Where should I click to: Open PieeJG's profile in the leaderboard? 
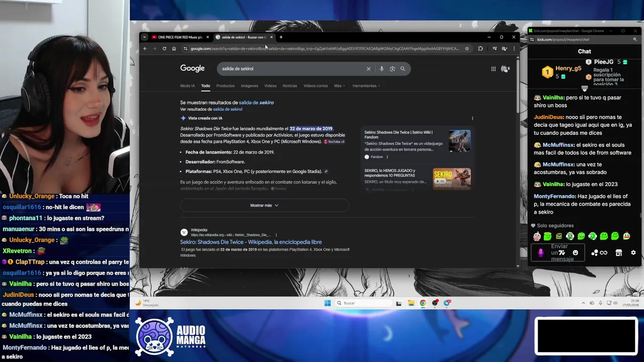click(604, 62)
